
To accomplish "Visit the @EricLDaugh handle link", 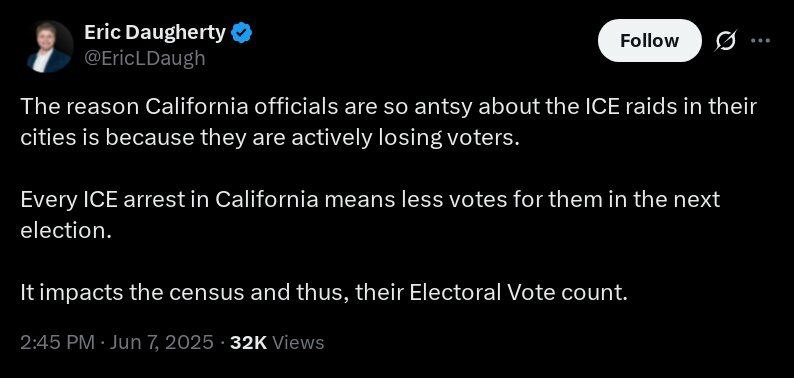I will click(144, 59).
